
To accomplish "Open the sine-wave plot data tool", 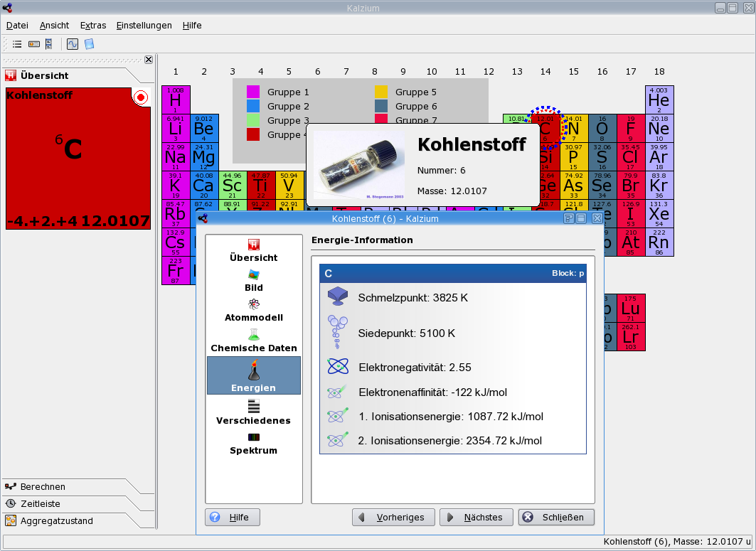I will click(73, 44).
